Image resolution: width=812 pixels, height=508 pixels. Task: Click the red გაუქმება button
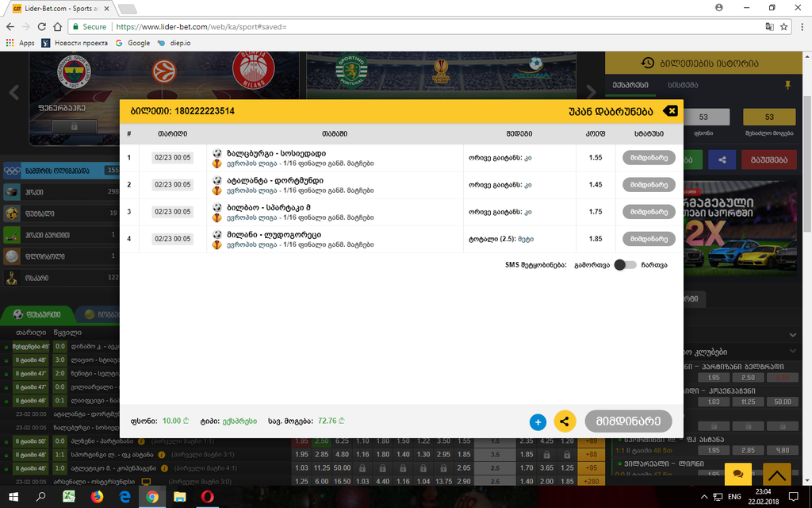coord(768,160)
